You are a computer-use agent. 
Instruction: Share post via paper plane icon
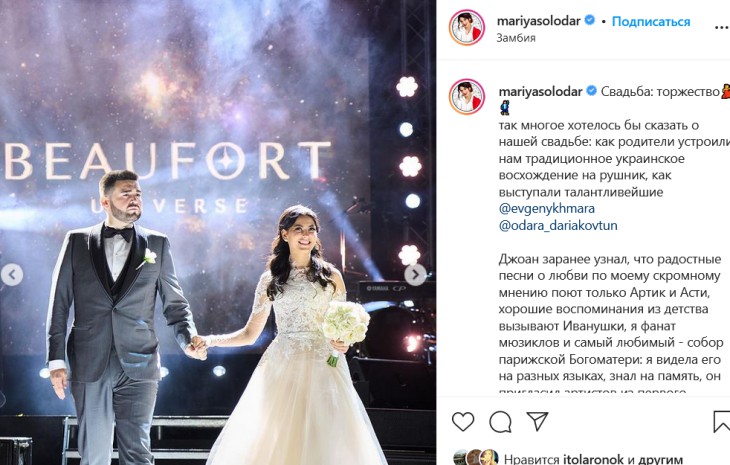click(x=537, y=421)
